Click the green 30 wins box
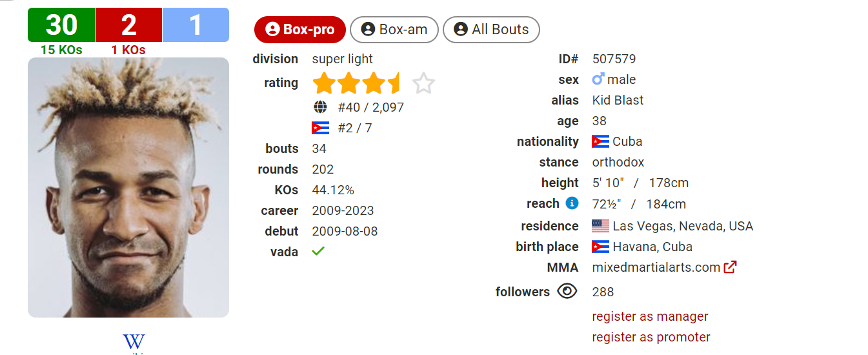868x355 pixels. 61,25
